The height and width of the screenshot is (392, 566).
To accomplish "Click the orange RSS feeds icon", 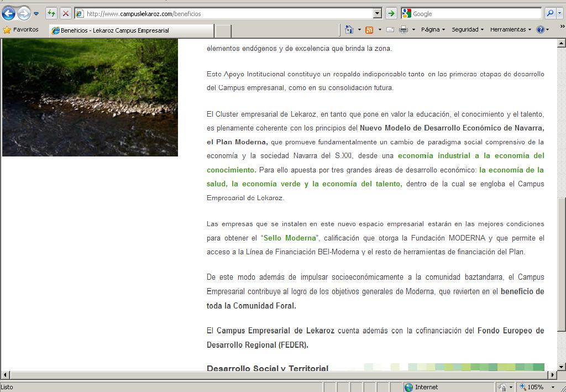I will pyautogui.click(x=369, y=30).
